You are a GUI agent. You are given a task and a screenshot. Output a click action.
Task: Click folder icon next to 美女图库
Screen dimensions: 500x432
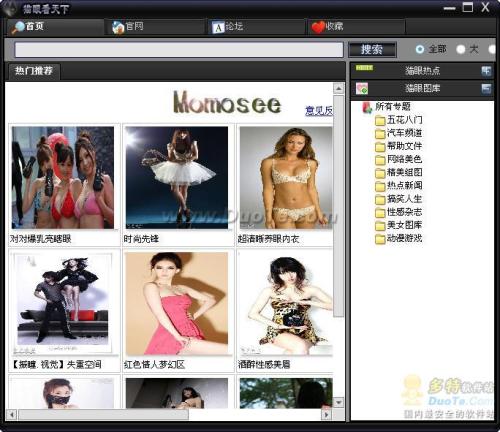pyautogui.click(x=380, y=226)
